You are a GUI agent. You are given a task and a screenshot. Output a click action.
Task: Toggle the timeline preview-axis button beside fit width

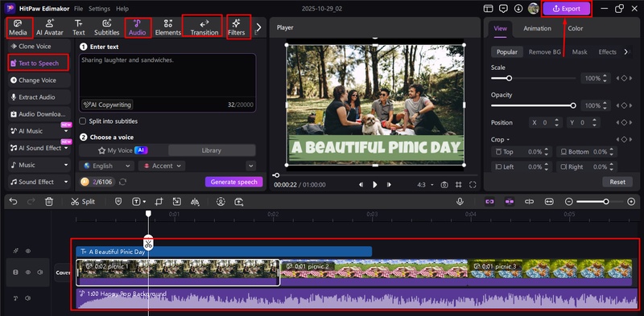click(529, 202)
